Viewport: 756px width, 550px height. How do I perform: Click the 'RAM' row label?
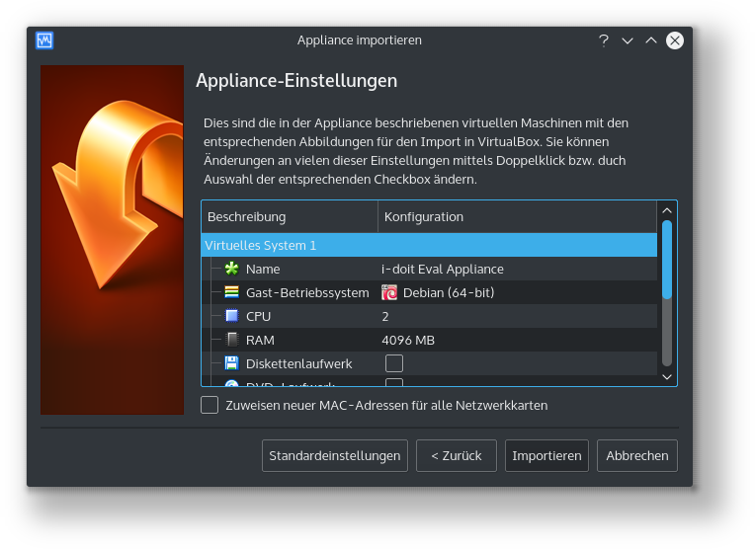click(260, 340)
